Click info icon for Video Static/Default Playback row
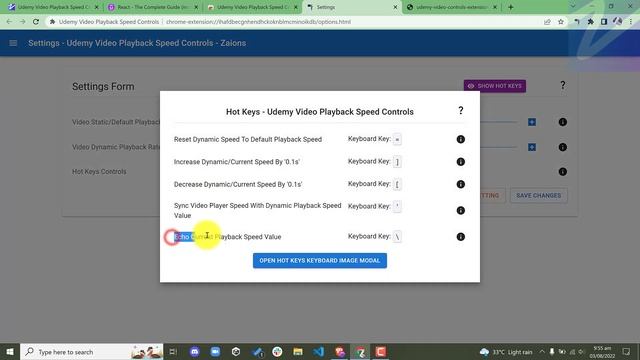The image size is (640, 360). pos(562,122)
